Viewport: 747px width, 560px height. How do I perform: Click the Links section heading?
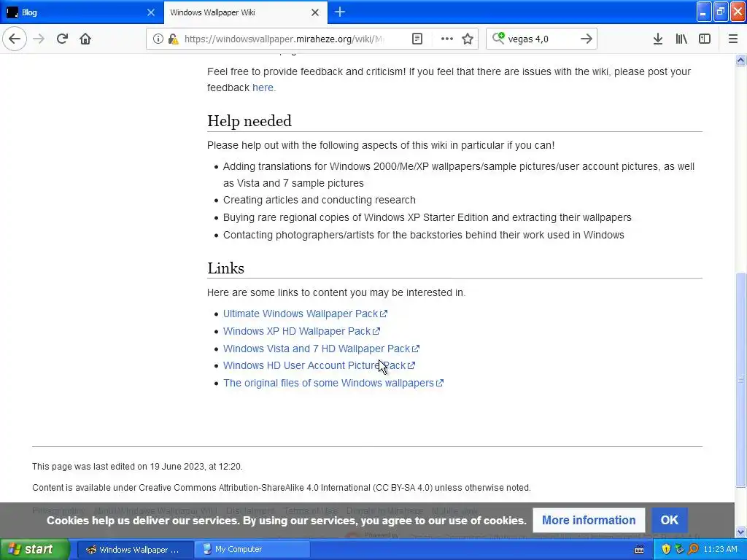click(x=225, y=268)
